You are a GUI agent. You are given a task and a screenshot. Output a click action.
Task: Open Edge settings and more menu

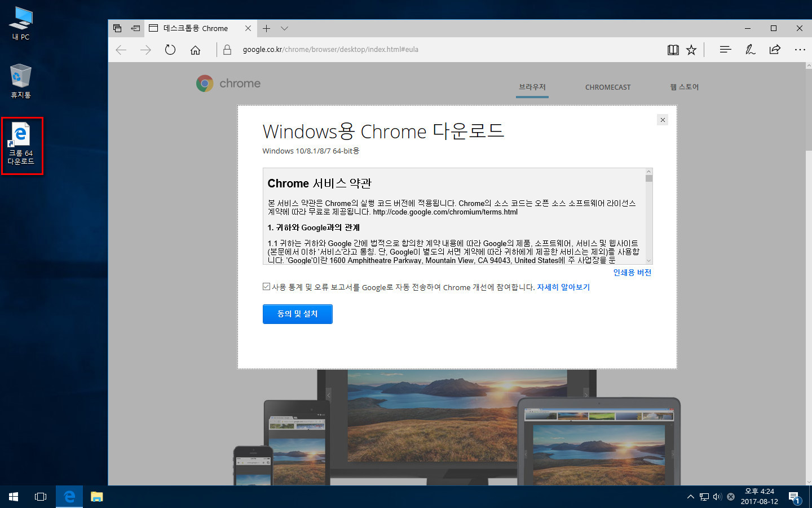click(x=800, y=50)
